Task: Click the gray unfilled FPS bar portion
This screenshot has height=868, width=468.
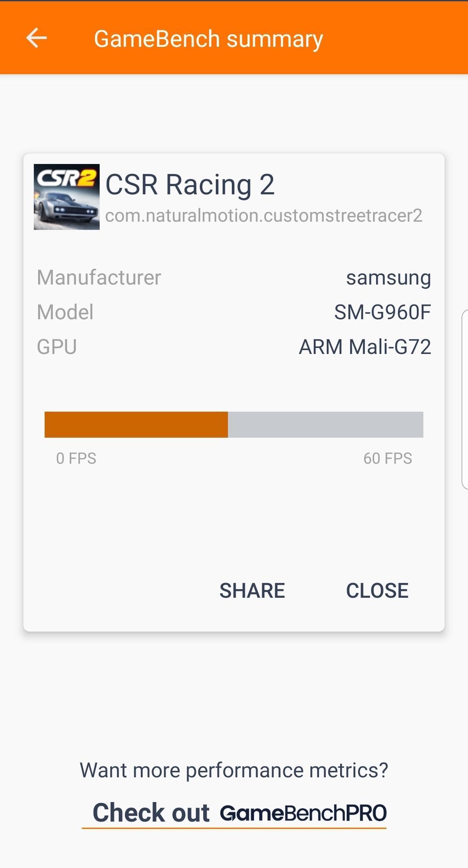Action: pos(325,424)
